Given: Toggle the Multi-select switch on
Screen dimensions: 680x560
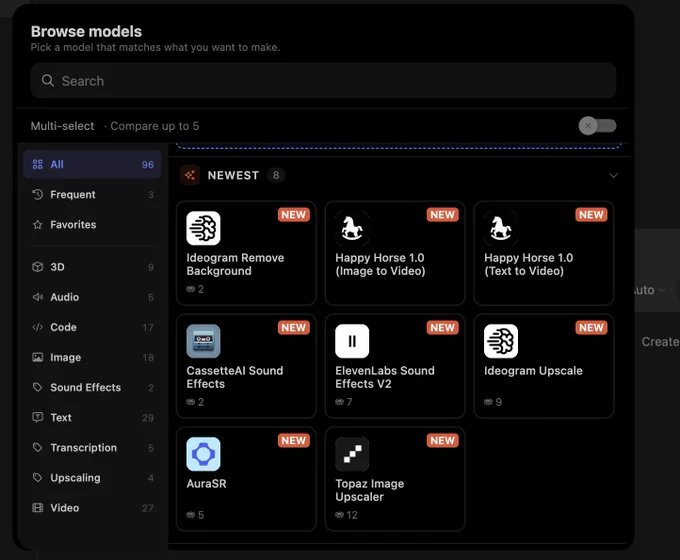Looking at the screenshot, I should point(597,126).
